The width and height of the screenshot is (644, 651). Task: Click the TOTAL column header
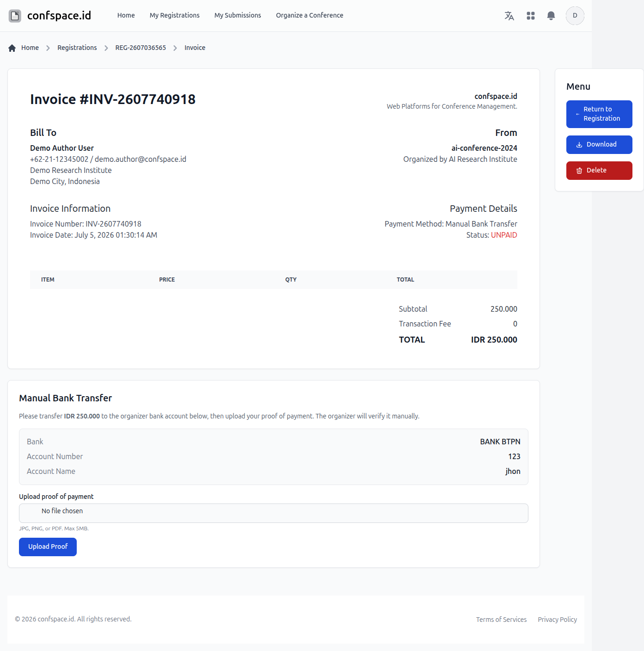coord(405,280)
